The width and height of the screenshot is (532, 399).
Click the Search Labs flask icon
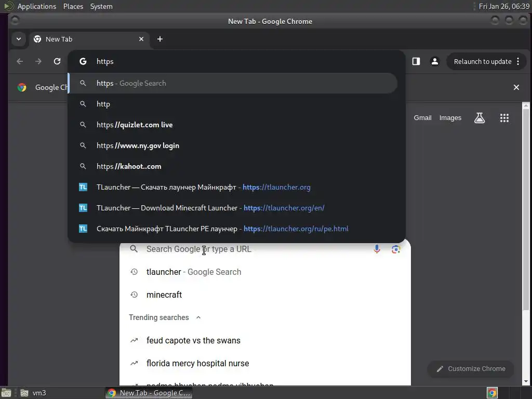(479, 118)
